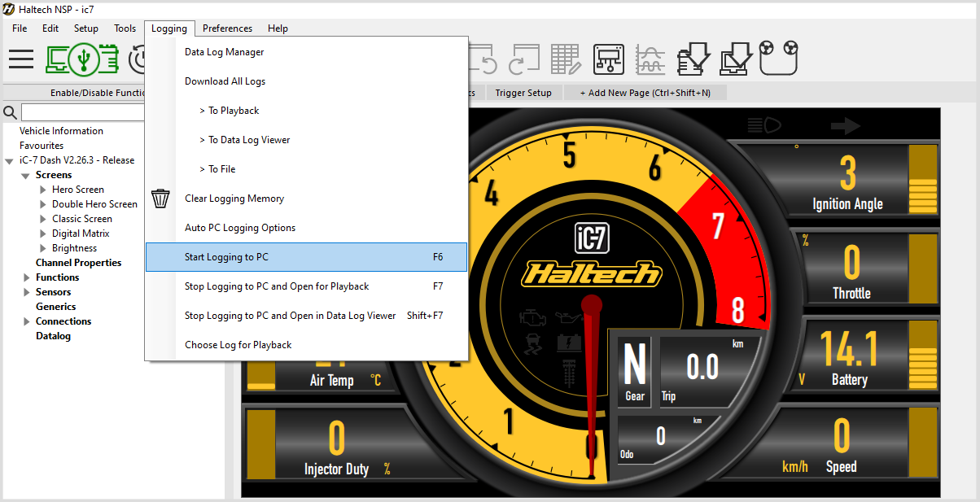Open the Tools menu
Image resolution: width=980 pixels, height=502 pixels.
[x=125, y=28]
